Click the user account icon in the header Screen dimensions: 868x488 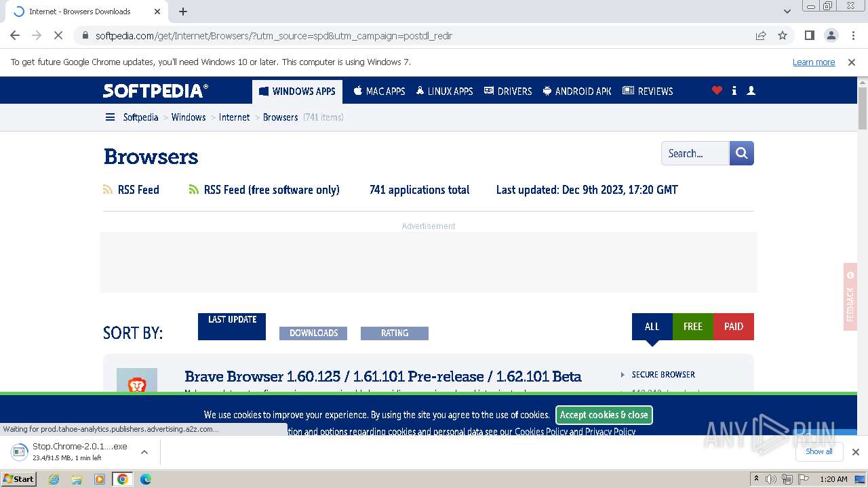click(751, 90)
